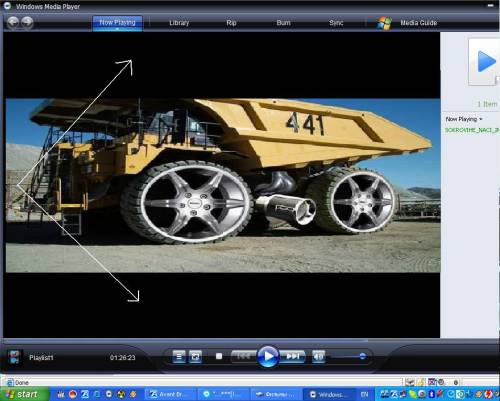The height and width of the screenshot is (401, 500).
Task: Toggle the shuffle button
Action: (x=179, y=357)
